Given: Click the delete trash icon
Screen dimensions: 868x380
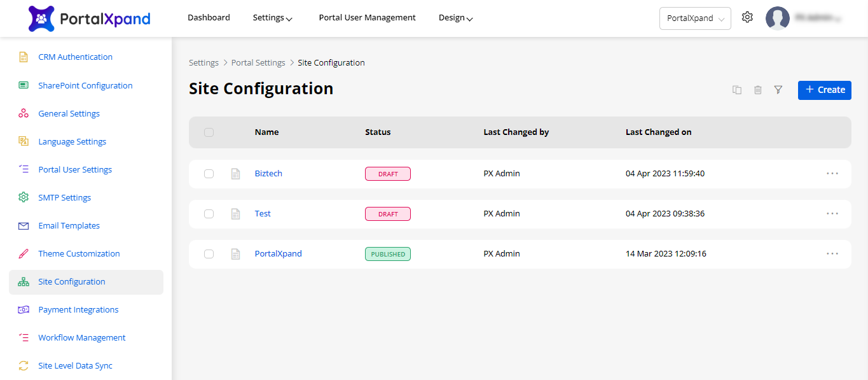Looking at the screenshot, I should (757, 90).
